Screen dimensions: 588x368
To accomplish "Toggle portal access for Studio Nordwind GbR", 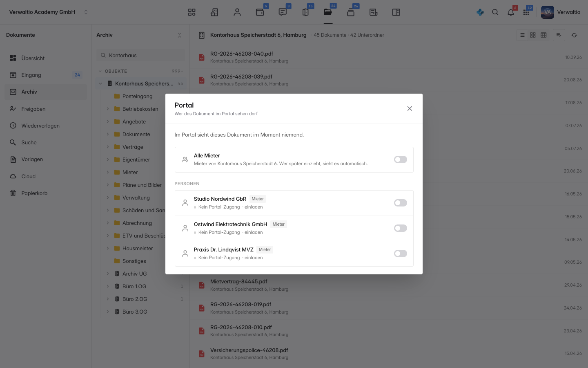I will (401, 203).
